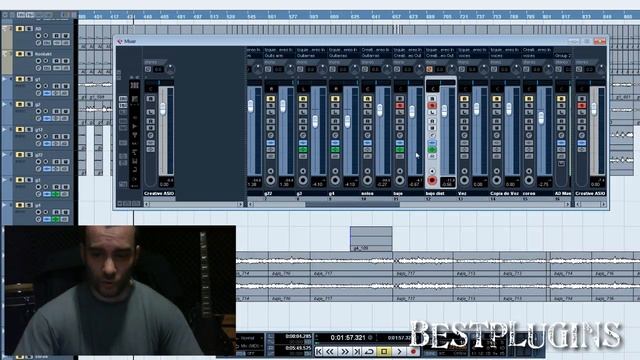Screen dimensions: 640x360
Task: Open Mix (MIDI) cycle record dropdown
Action: coord(249,346)
